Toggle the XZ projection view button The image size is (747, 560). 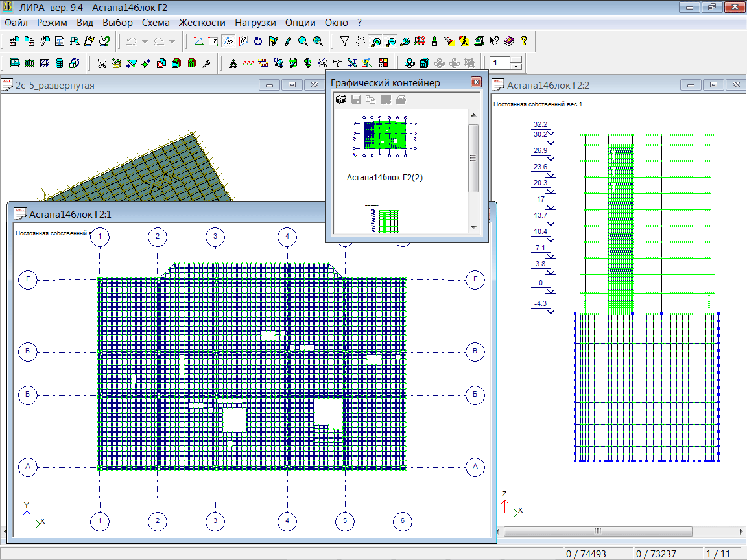coord(213,41)
